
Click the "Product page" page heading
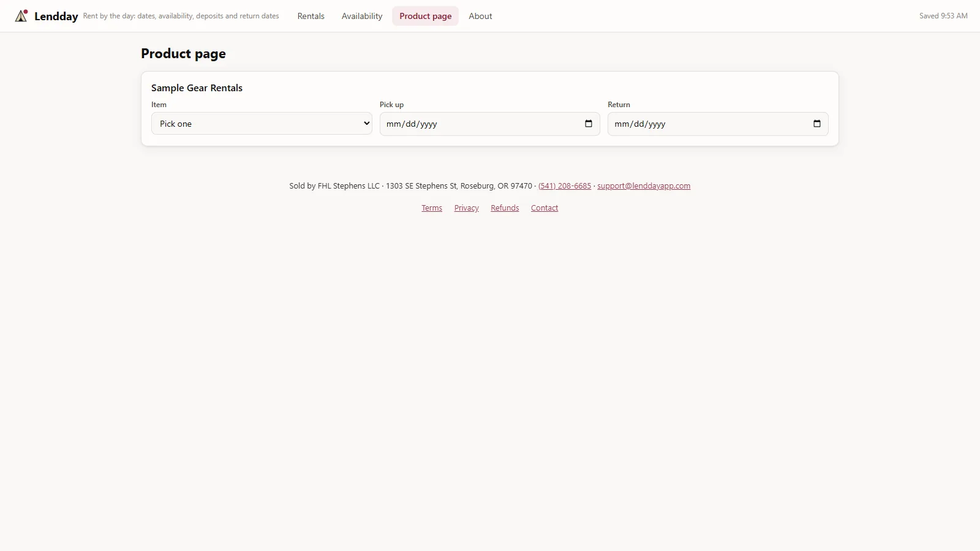183,54
